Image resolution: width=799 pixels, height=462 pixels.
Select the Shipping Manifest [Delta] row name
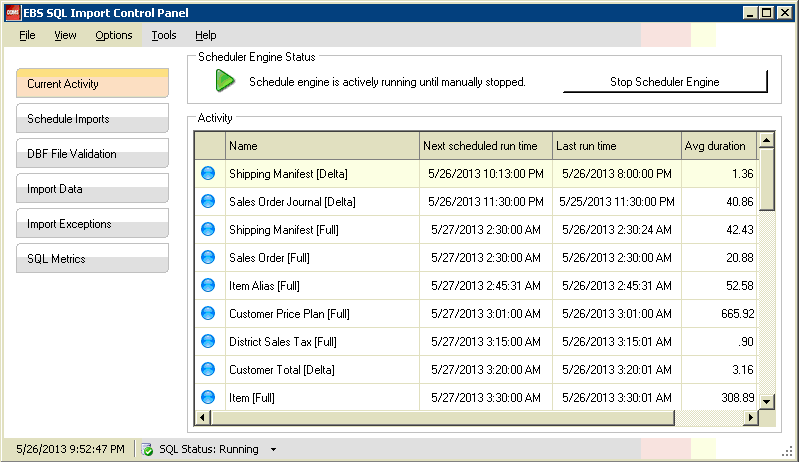(x=288, y=174)
